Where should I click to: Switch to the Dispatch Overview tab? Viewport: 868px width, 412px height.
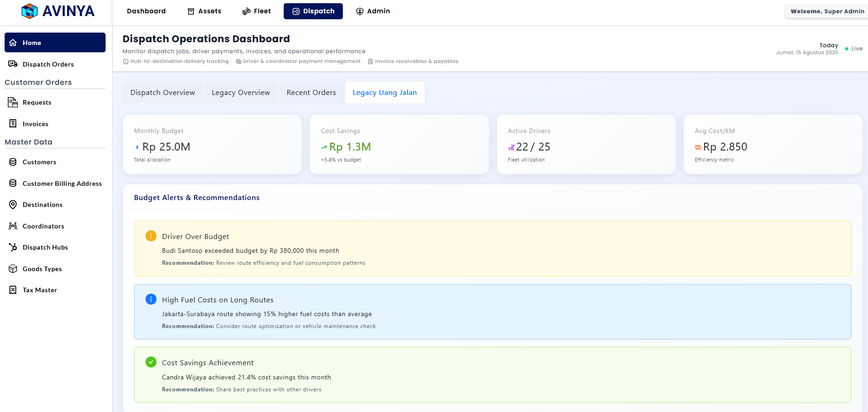[x=162, y=93]
